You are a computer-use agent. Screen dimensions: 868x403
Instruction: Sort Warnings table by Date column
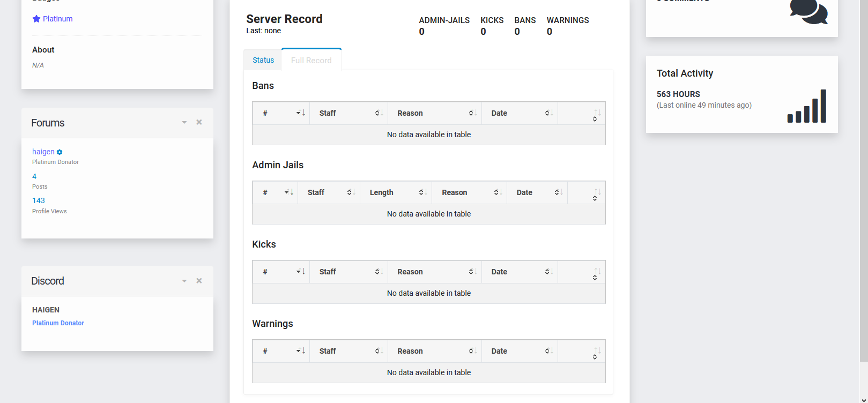click(x=520, y=351)
